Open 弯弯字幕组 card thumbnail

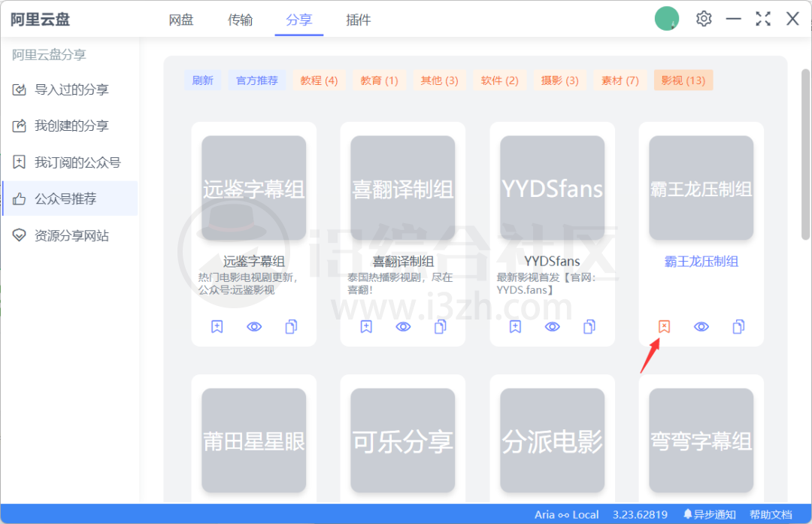(701, 441)
